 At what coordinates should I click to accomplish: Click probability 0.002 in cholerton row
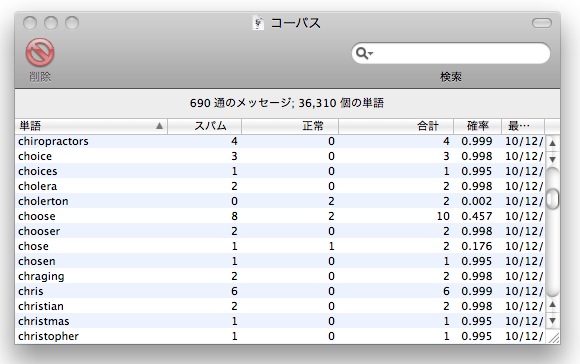477,201
